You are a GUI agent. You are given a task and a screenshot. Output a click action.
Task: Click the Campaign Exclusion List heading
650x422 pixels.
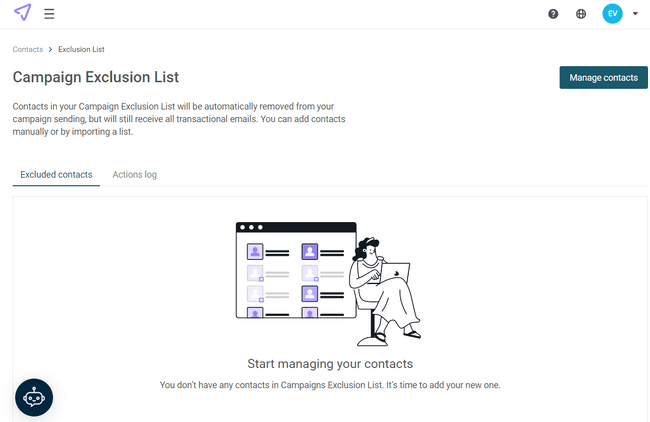(96, 77)
